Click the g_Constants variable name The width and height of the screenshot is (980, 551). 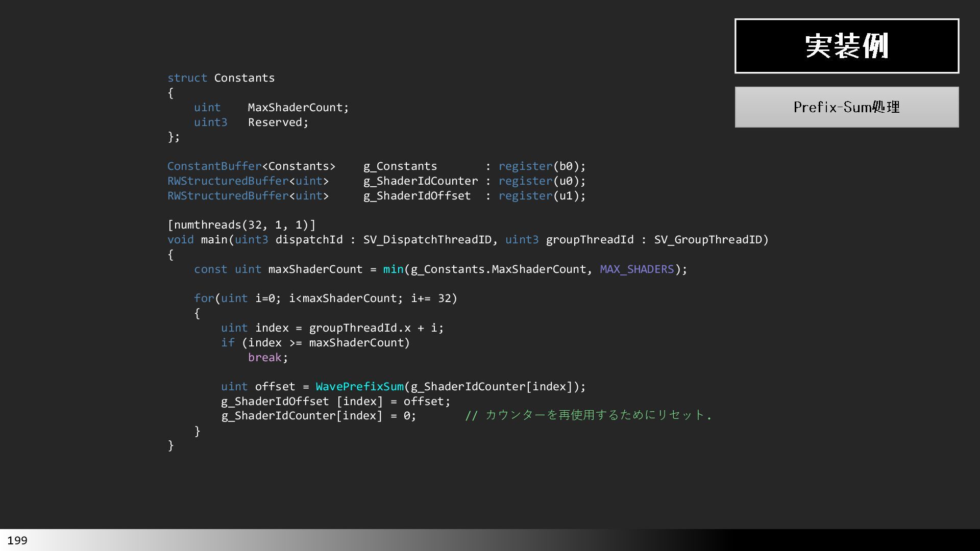pyautogui.click(x=400, y=166)
